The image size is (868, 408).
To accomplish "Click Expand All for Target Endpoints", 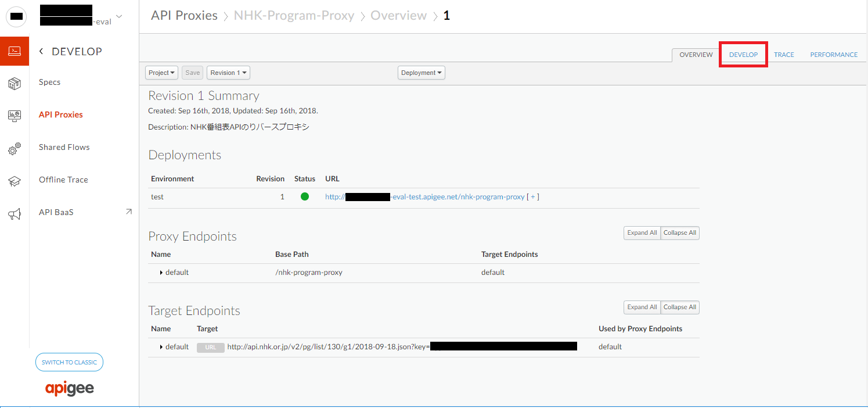I will (642, 307).
